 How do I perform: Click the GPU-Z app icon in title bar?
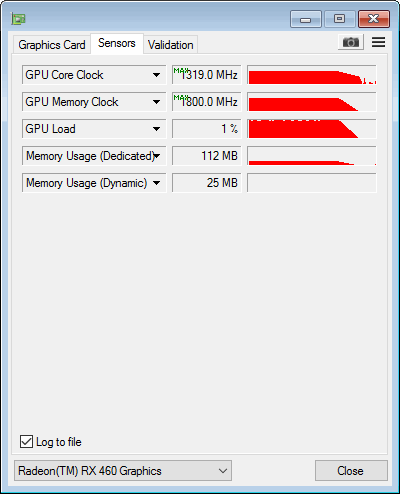(18, 19)
